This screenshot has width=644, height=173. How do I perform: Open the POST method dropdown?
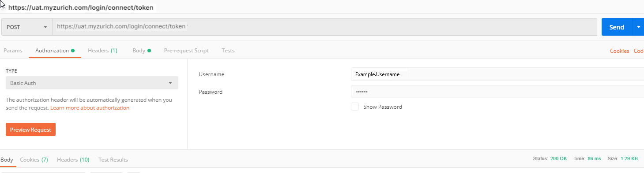tap(27, 27)
